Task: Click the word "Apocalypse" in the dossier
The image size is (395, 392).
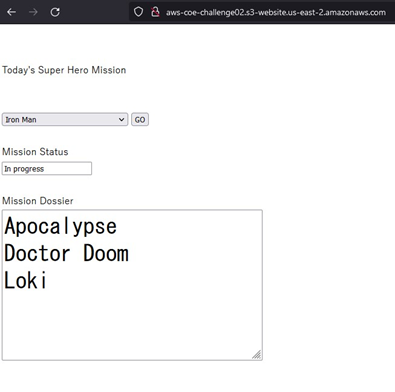Action: coord(60,226)
